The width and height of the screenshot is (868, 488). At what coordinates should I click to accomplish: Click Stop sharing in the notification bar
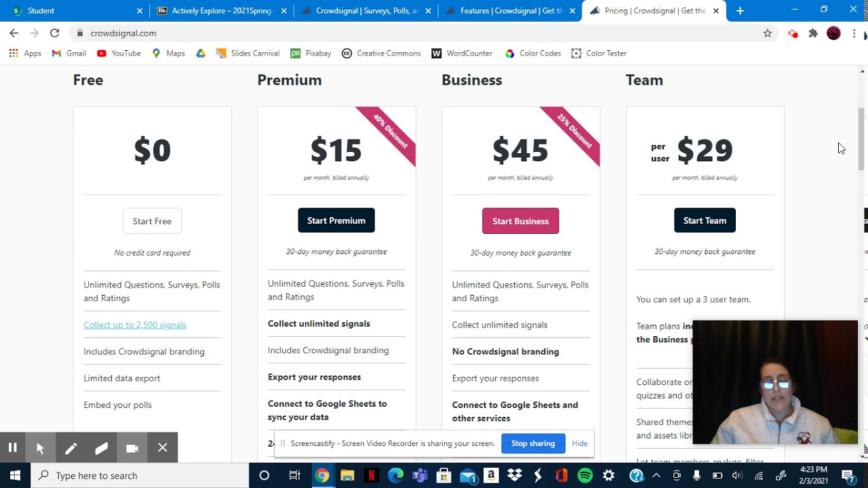pos(533,443)
